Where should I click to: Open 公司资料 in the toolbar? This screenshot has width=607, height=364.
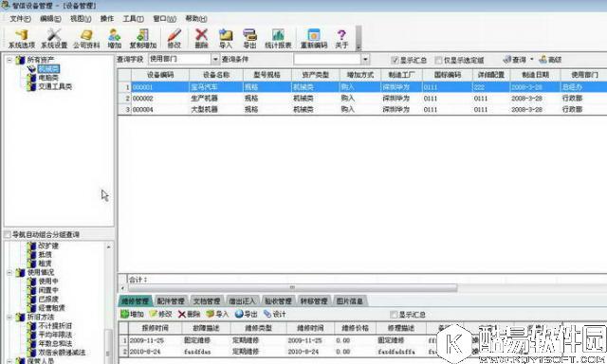click(x=86, y=39)
